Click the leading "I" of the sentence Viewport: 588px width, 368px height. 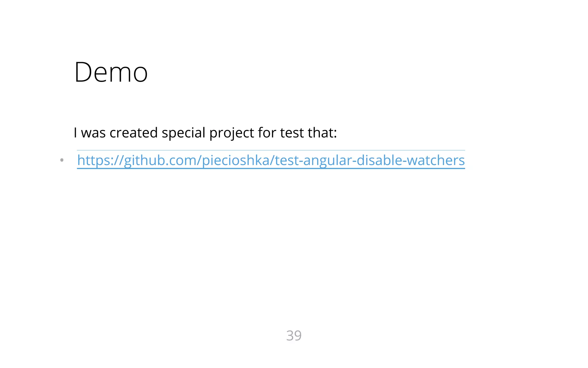point(75,133)
